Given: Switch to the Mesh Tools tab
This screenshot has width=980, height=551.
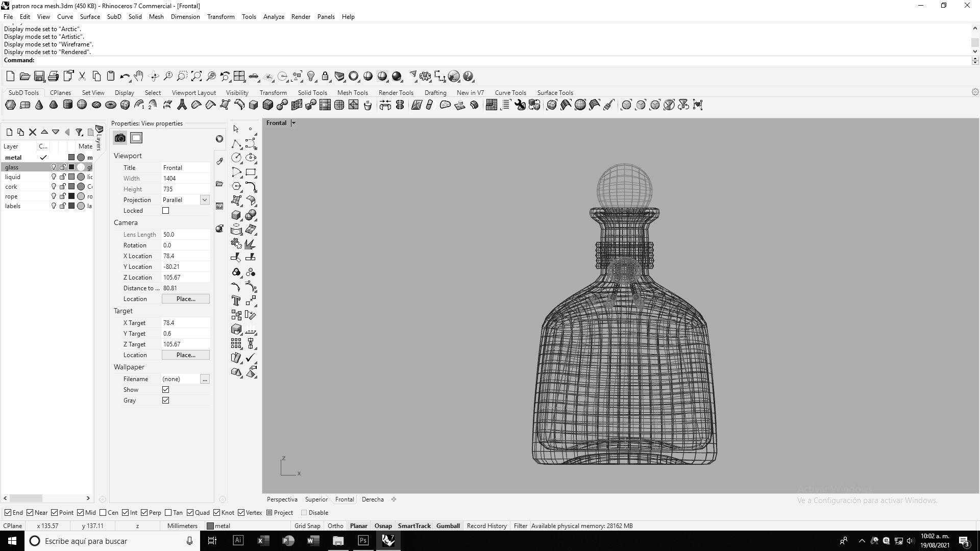Looking at the screenshot, I should click(x=352, y=93).
